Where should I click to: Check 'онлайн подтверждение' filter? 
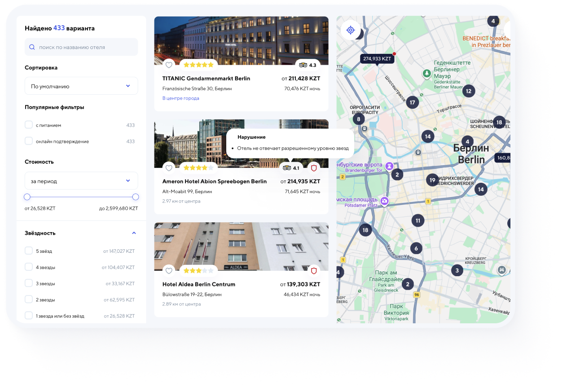point(29,141)
